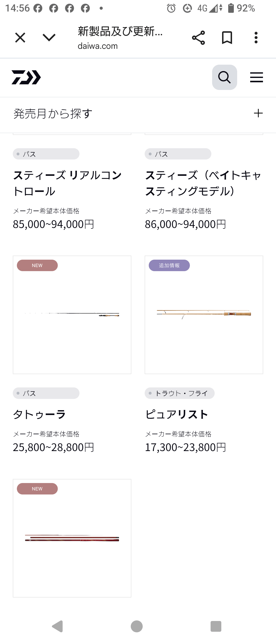This screenshot has height=644, width=276.
Task: Open the ピュアリスト product title
Action: pos(177,414)
